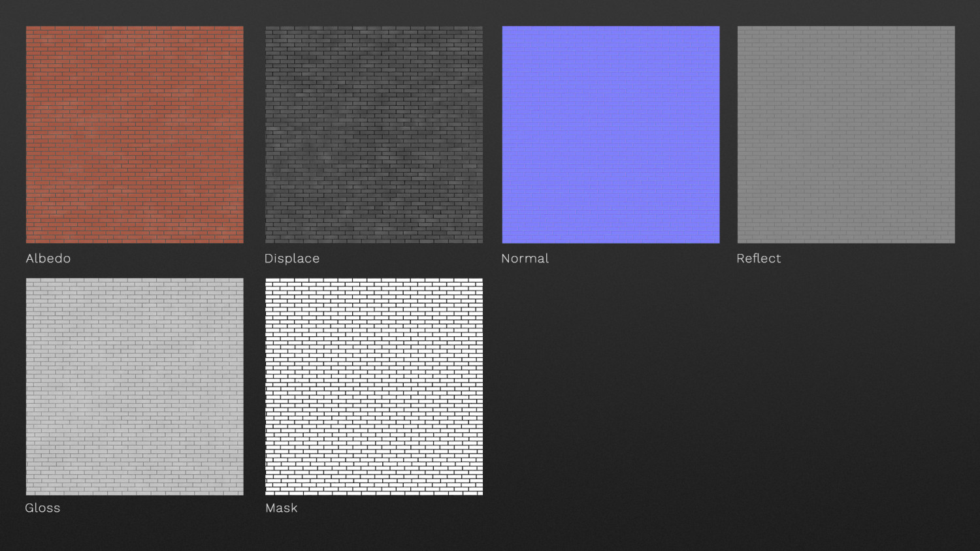The height and width of the screenshot is (551, 980).
Task: Open the light gray Gloss map thumbnail
Action: click(135, 386)
